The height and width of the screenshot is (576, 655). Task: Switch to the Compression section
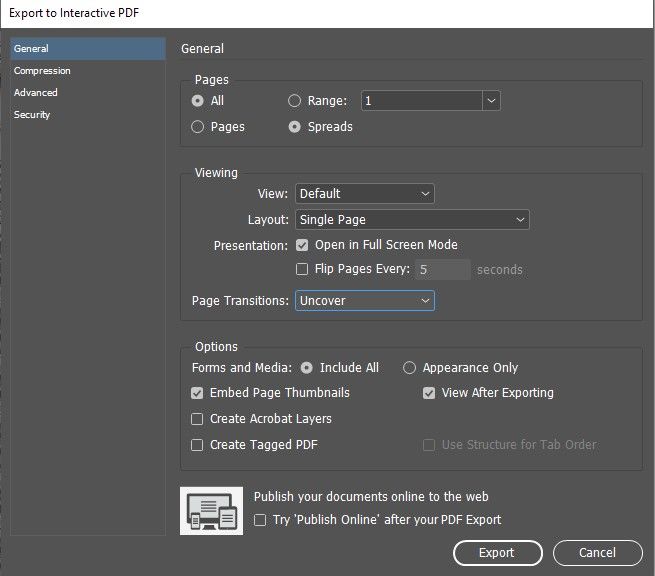tap(42, 71)
